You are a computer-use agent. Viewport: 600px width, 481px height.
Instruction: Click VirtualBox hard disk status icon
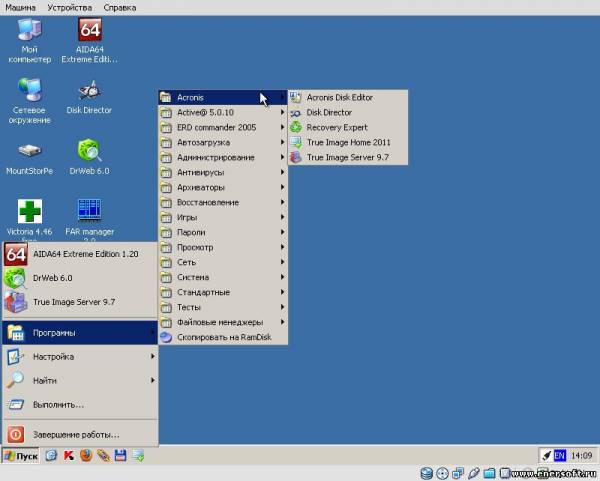coord(426,473)
